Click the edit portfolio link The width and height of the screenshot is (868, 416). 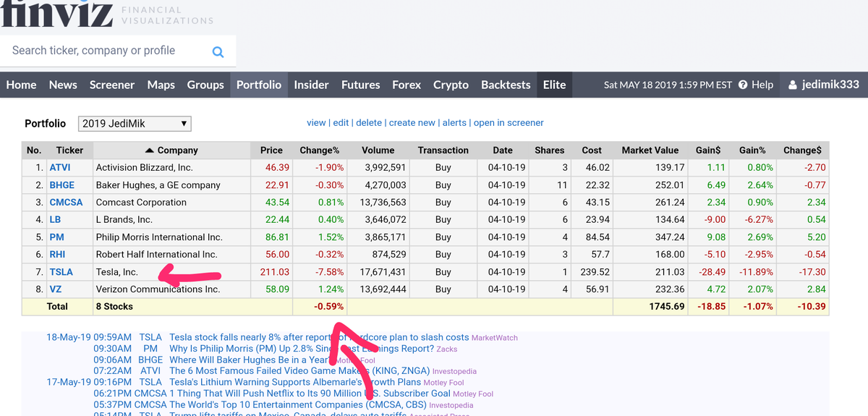[x=341, y=123]
